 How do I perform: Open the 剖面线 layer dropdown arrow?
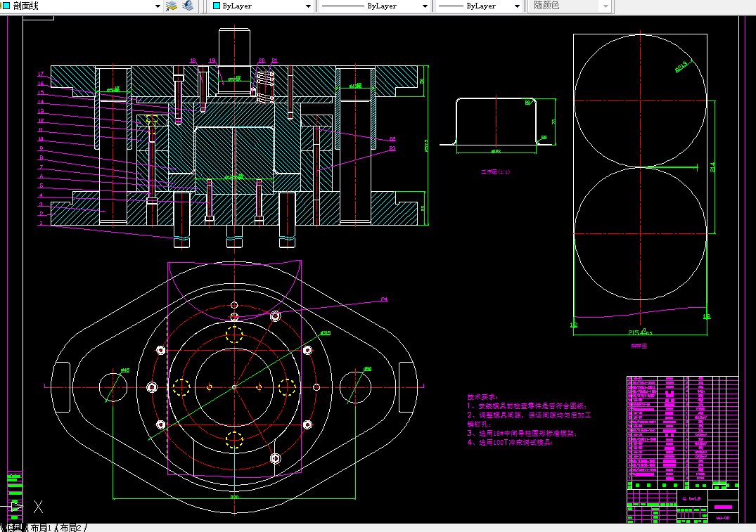coord(158,6)
